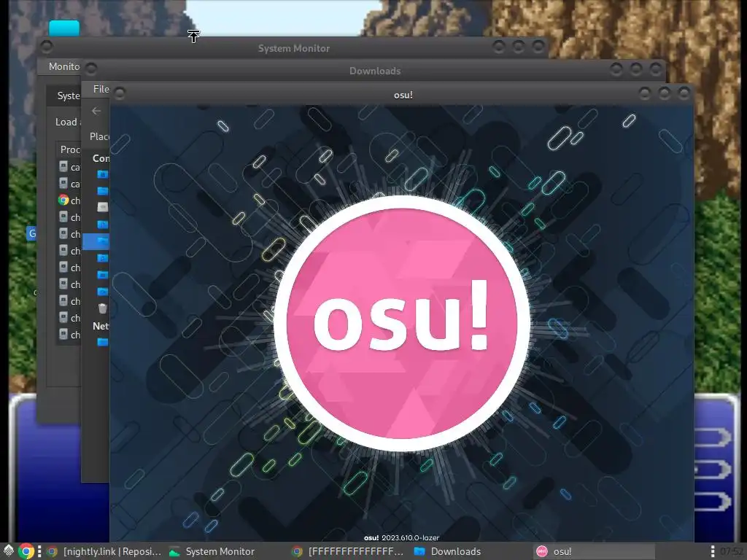Open the Monitor menu in System Monitor

click(x=64, y=66)
